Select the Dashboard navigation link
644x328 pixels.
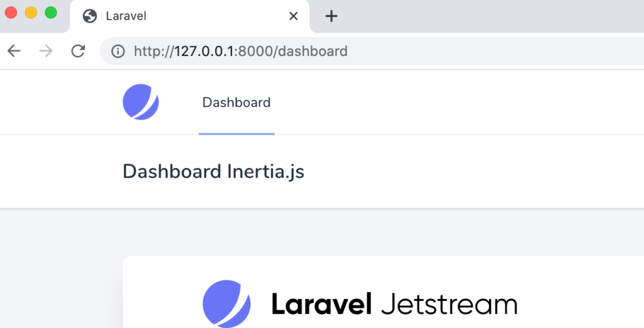tap(236, 103)
